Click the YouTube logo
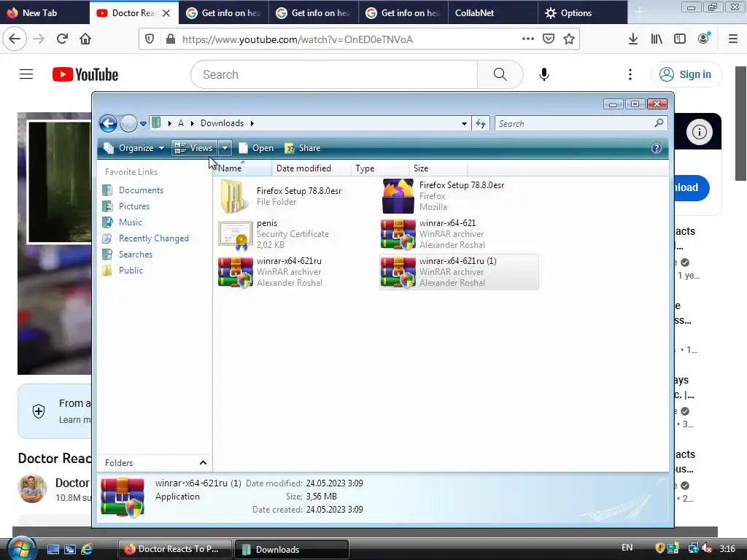 point(85,75)
